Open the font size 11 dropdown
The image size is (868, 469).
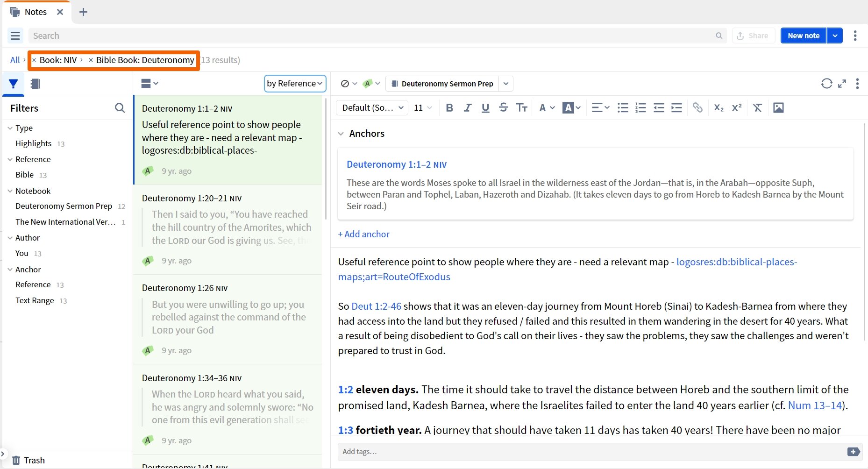click(423, 108)
